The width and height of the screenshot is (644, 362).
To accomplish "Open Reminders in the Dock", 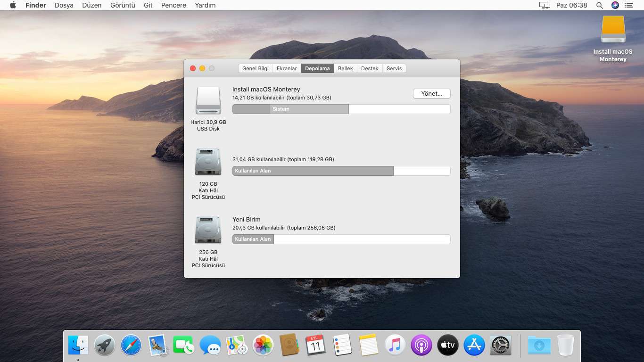I will 342,345.
